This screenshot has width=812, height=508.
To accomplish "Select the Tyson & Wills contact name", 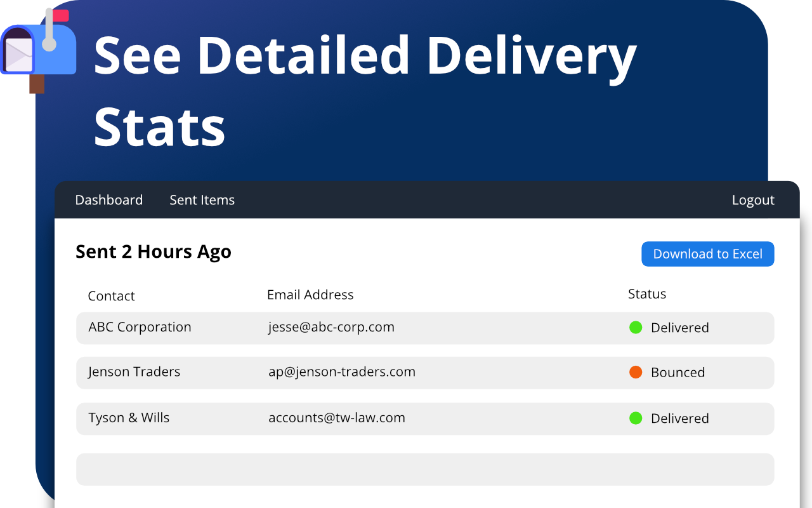I will pyautogui.click(x=129, y=418).
